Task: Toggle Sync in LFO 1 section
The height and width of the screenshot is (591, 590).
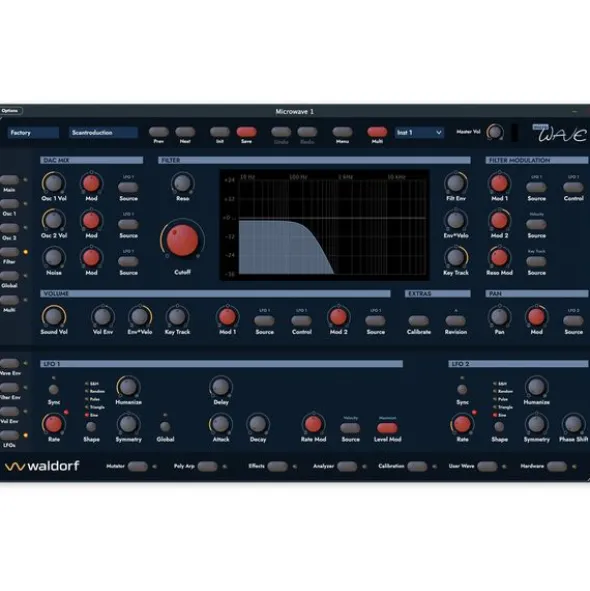Action: click(54, 389)
